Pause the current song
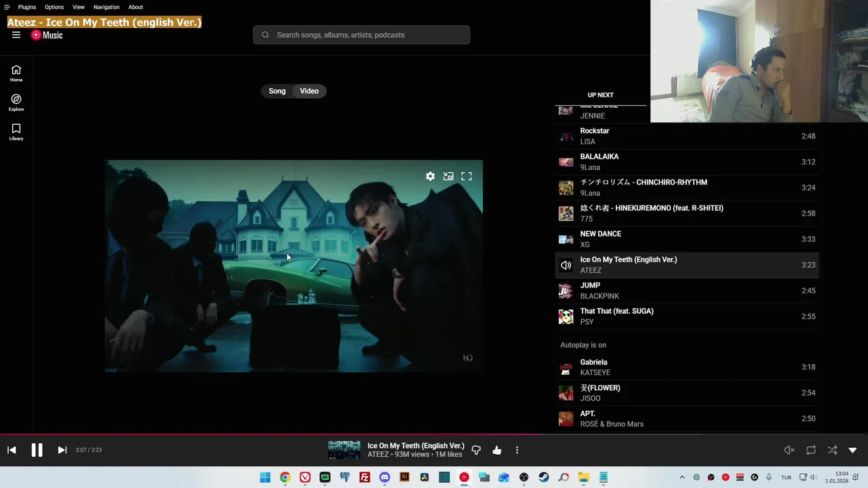Image resolution: width=868 pixels, height=488 pixels. (x=37, y=450)
